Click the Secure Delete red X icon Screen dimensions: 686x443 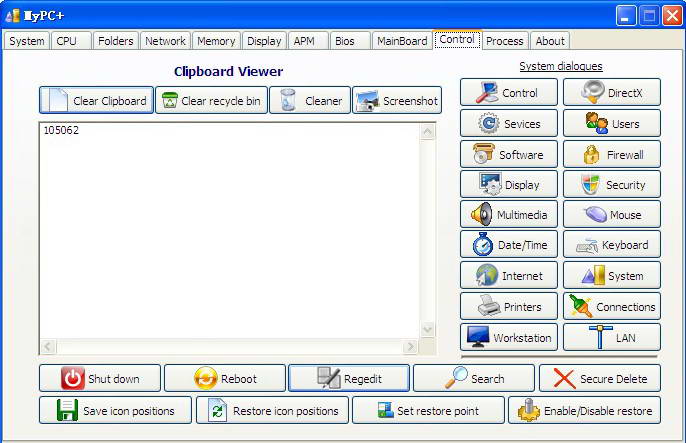click(x=565, y=378)
